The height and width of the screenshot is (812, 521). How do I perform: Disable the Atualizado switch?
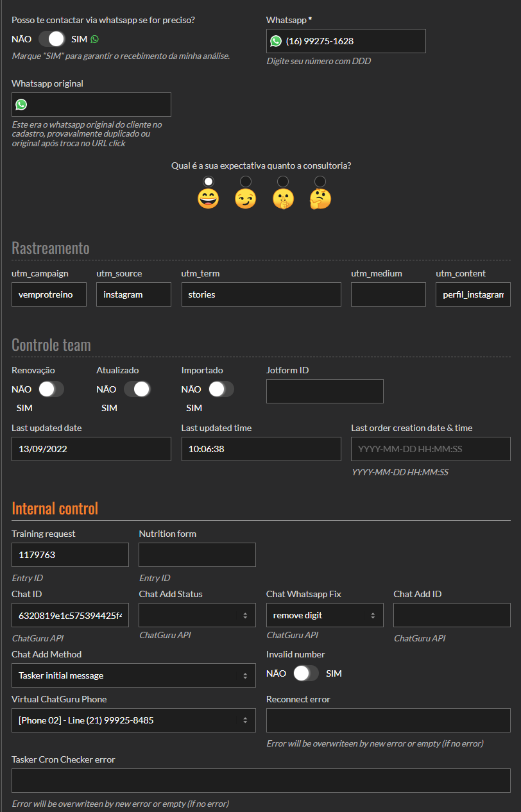[137, 389]
